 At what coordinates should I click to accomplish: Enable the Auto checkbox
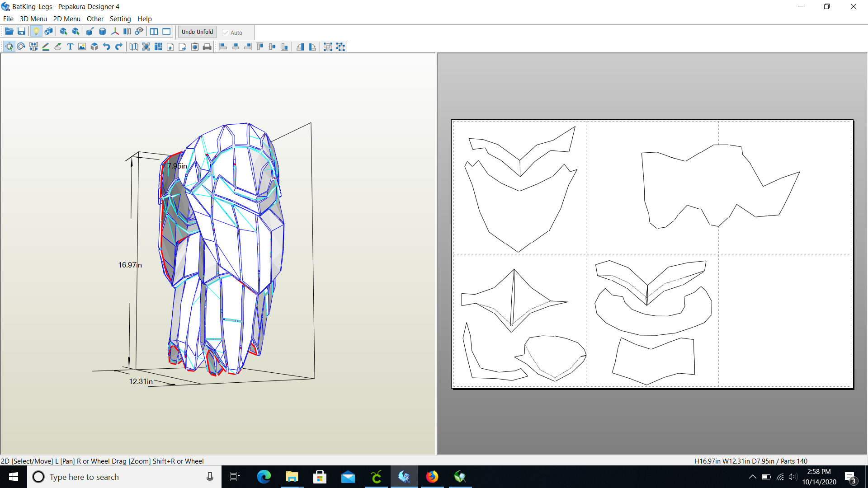coord(226,32)
